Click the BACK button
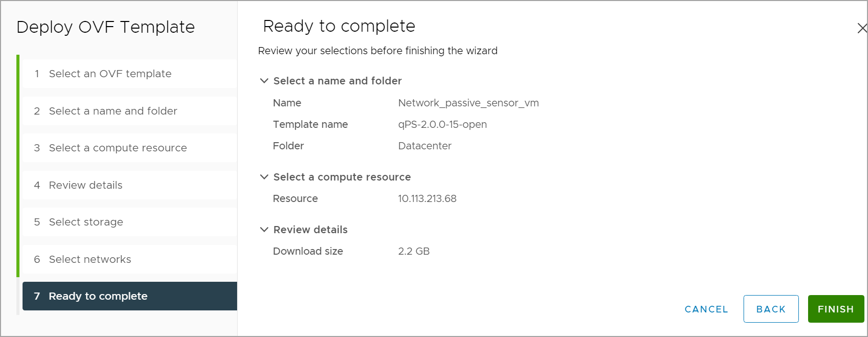The height and width of the screenshot is (337, 868). 771,309
